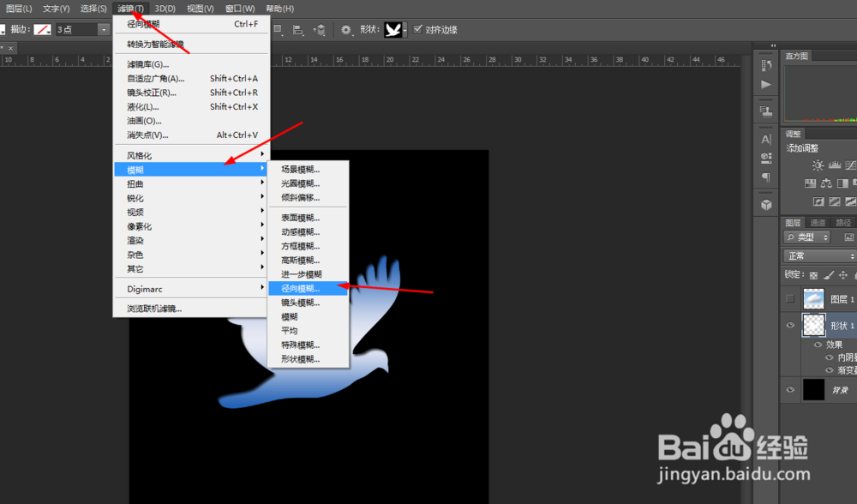Open the 滤镜 menu

pyautogui.click(x=130, y=8)
